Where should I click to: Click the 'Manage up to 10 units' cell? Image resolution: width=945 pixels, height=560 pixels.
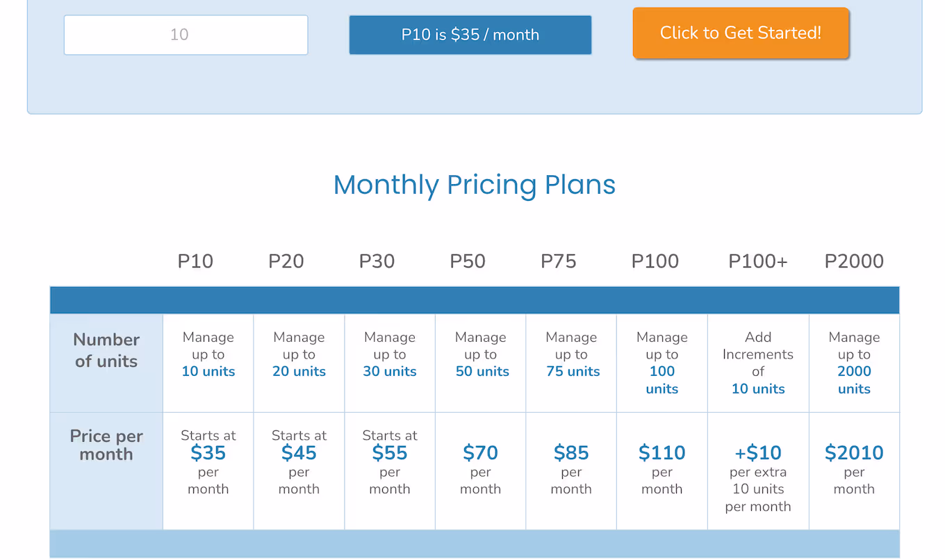[208, 354]
